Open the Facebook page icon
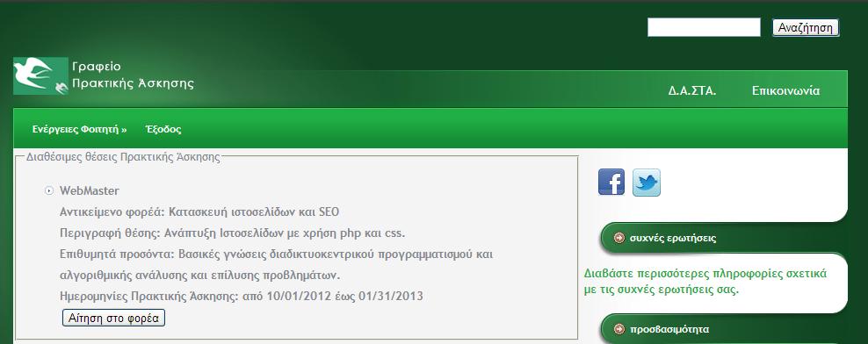 click(x=611, y=182)
